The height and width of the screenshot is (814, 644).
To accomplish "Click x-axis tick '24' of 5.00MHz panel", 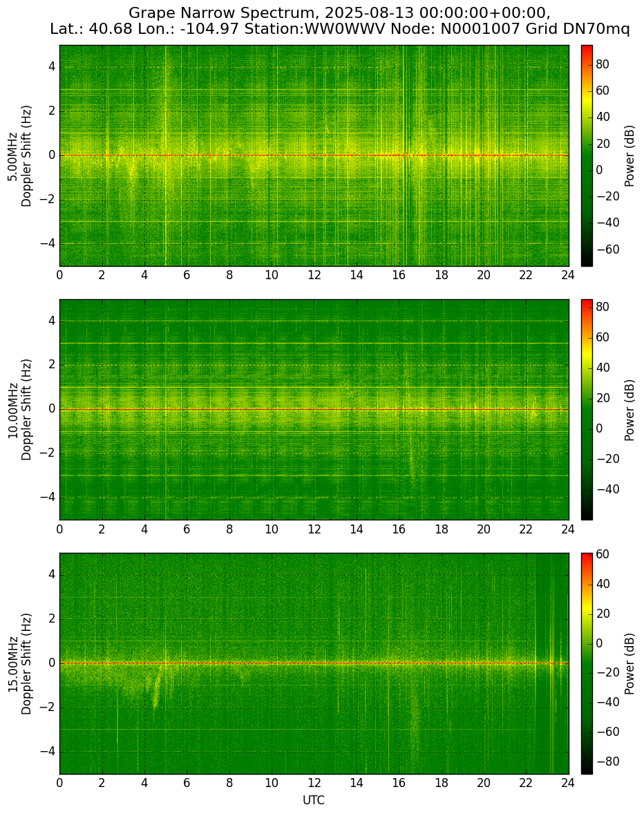I will click(x=568, y=275).
